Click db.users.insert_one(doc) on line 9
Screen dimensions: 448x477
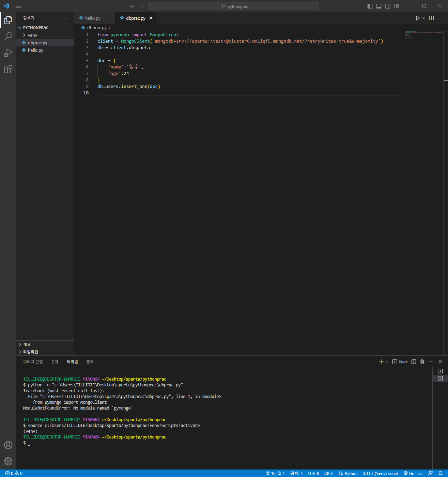(129, 87)
